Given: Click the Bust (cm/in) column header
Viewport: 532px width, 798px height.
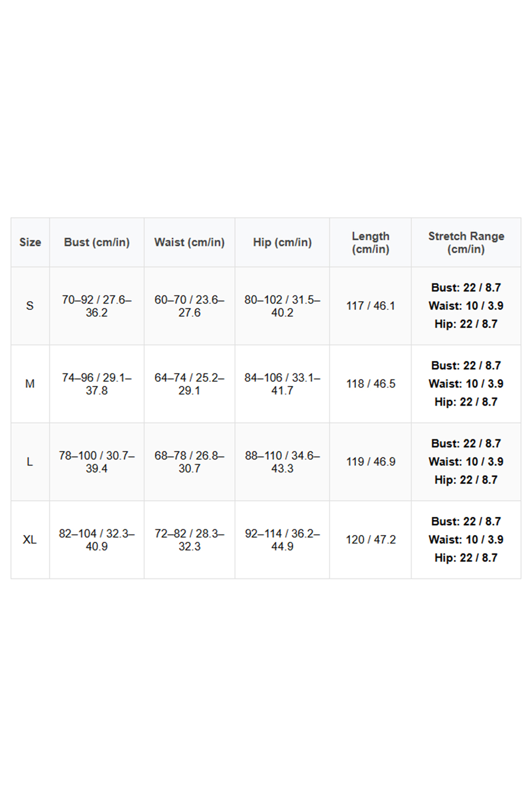Looking at the screenshot, I should pyautogui.click(x=97, y=242).
